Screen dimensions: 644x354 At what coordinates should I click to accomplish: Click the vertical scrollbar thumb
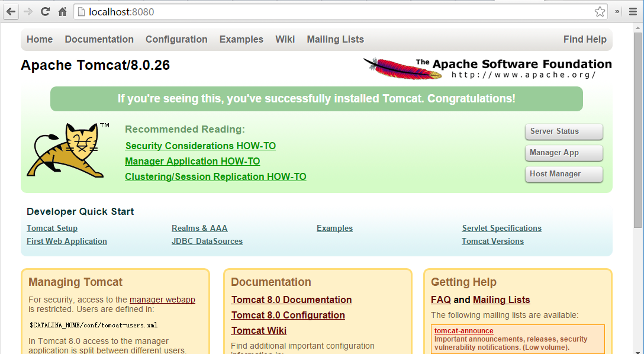tap(637, 130)
